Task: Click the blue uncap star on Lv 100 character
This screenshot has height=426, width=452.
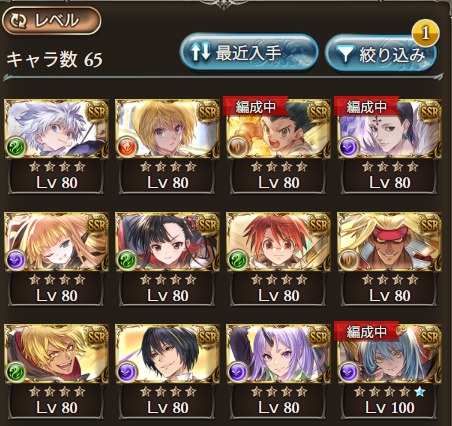Action: click(420, 392)
